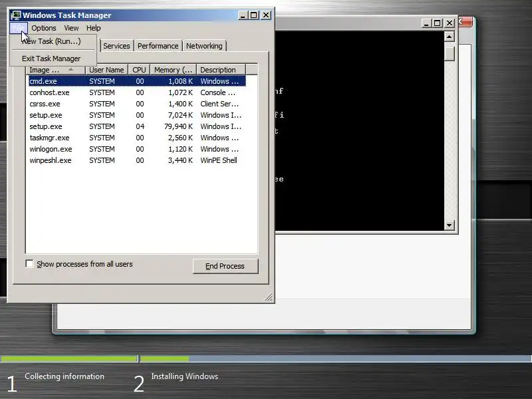The image size is (532, 399).
Task: Click the Collecting information step label
Action: click(65, 376)
